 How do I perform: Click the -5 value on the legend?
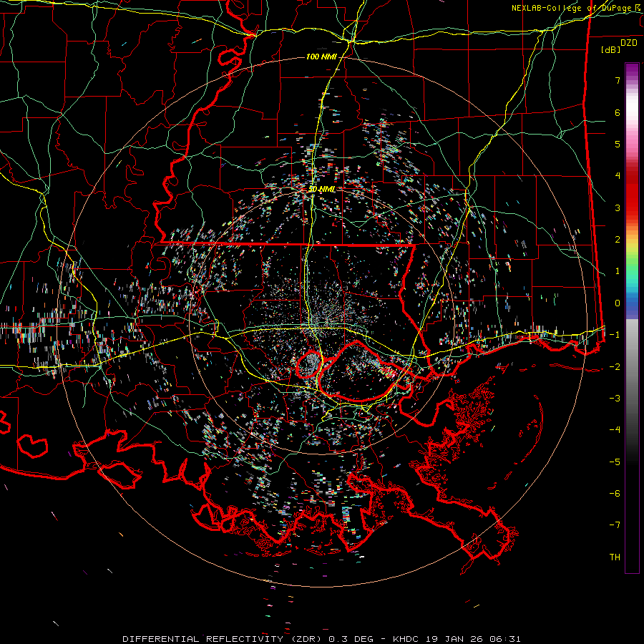pos(615,462)
